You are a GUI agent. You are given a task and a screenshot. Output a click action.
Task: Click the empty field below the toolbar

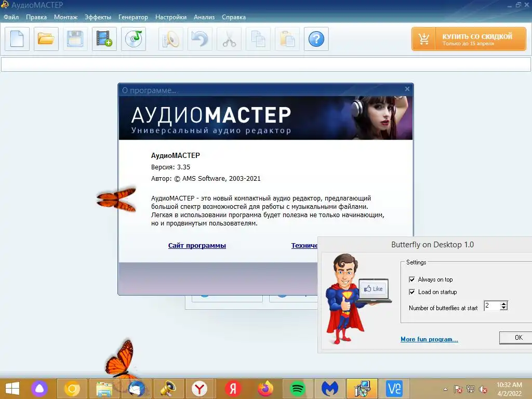click(266, 64)
